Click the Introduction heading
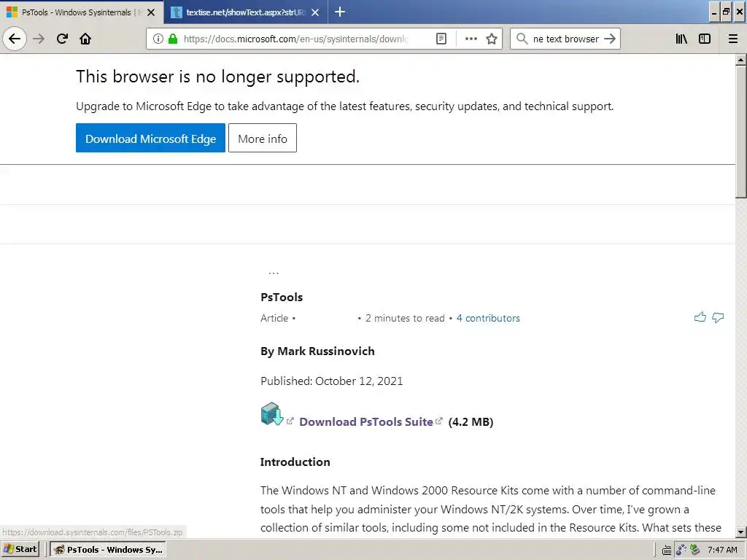This screenshot has width=747, height=560. point(295,462)
